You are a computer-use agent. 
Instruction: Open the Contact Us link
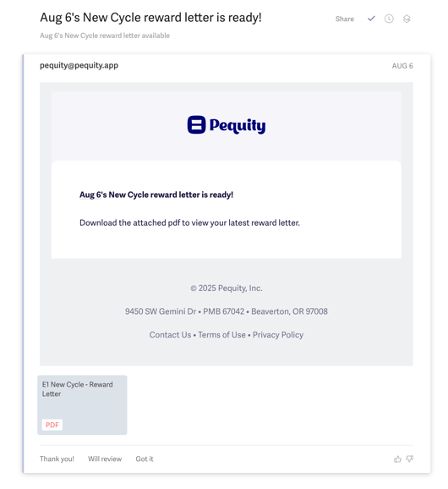pos(170,335)
